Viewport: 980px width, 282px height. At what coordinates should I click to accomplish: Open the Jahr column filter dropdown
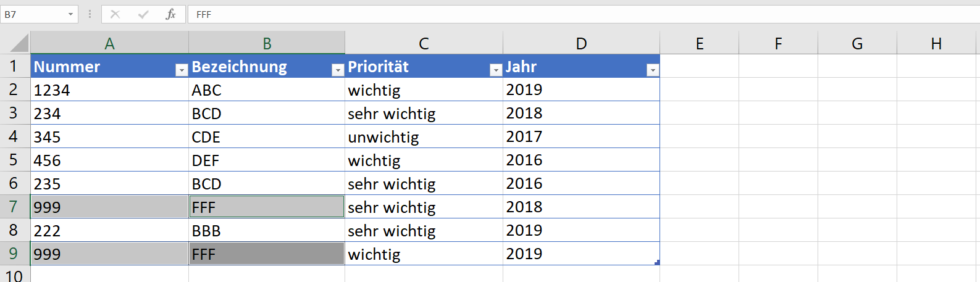coord(653,70)
